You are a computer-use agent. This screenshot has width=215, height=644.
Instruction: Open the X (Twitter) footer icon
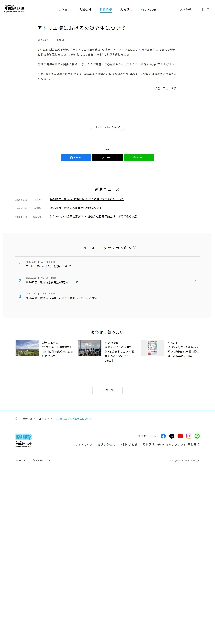172,436
